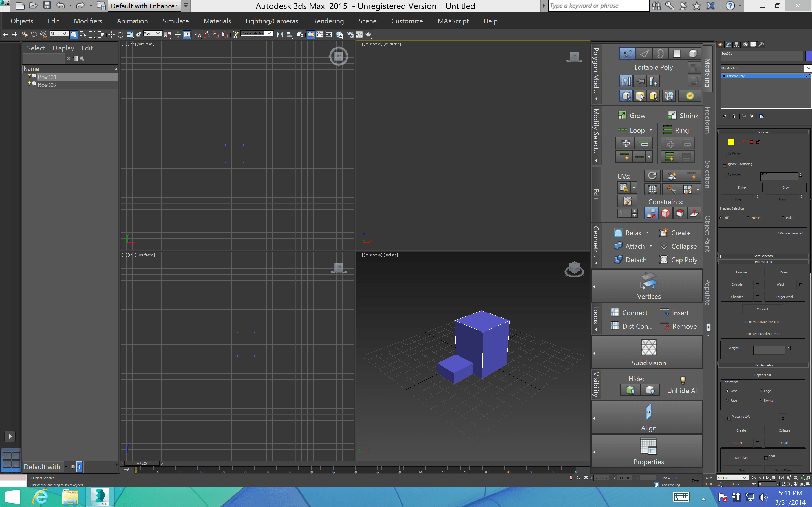Open the Modifier List dropdown
This screenshot has height=507, width=812.
click(x=808, y=68)
